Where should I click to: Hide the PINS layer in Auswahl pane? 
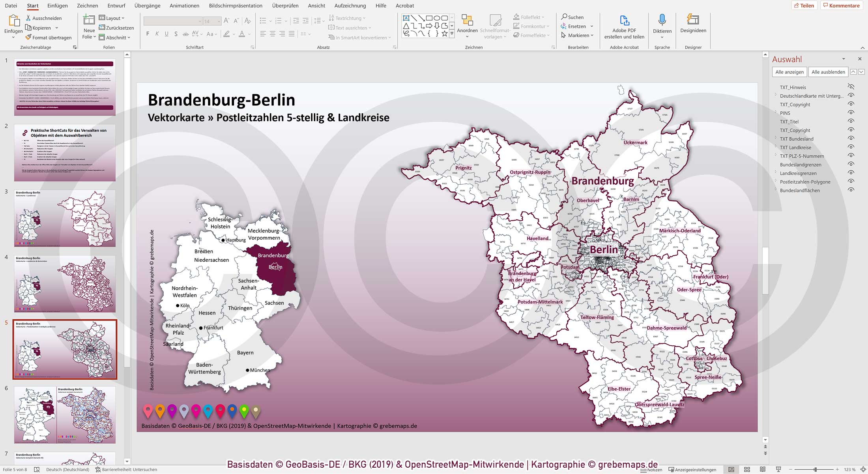851,113
